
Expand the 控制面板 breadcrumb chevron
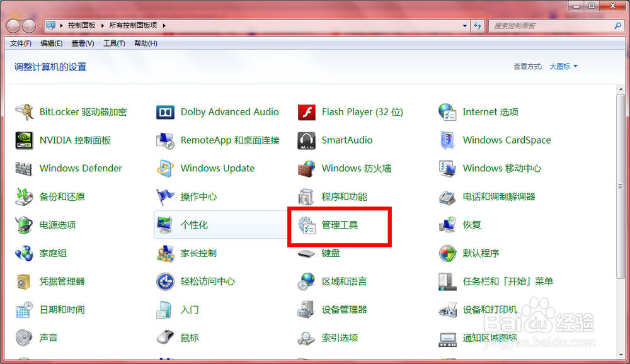tap(102, 25)
